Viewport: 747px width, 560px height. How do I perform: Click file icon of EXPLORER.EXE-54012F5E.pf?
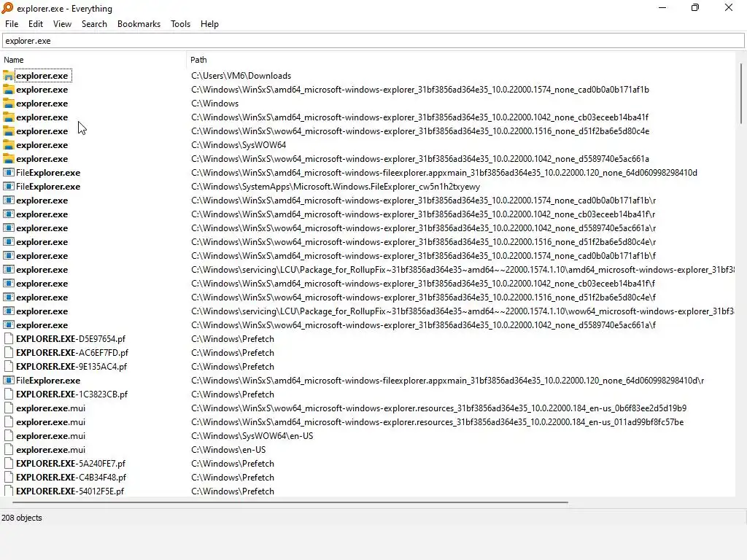click(x=9, y=491)
